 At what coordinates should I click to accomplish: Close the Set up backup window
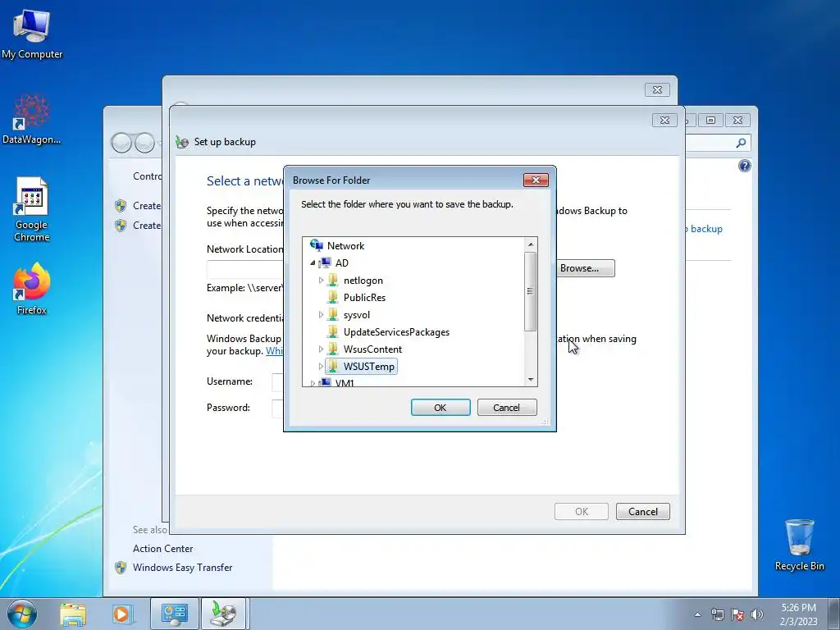pos(664,120)
